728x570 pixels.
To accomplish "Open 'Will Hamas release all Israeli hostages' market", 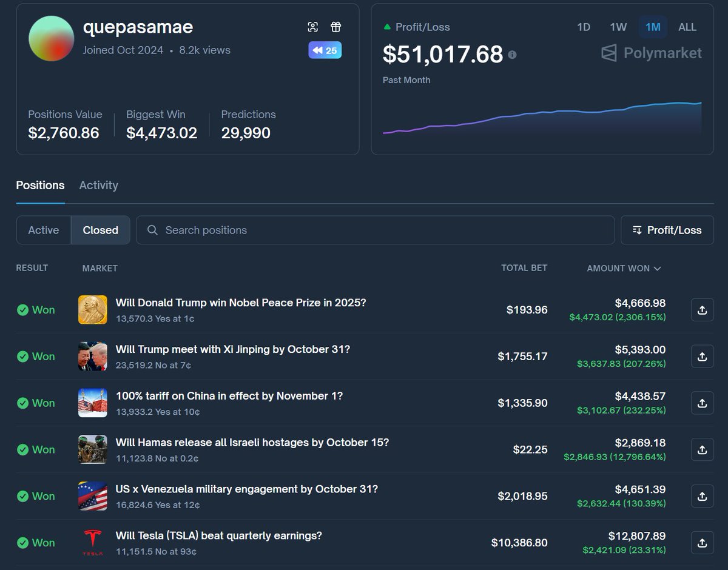I will (x=252, y=443).
